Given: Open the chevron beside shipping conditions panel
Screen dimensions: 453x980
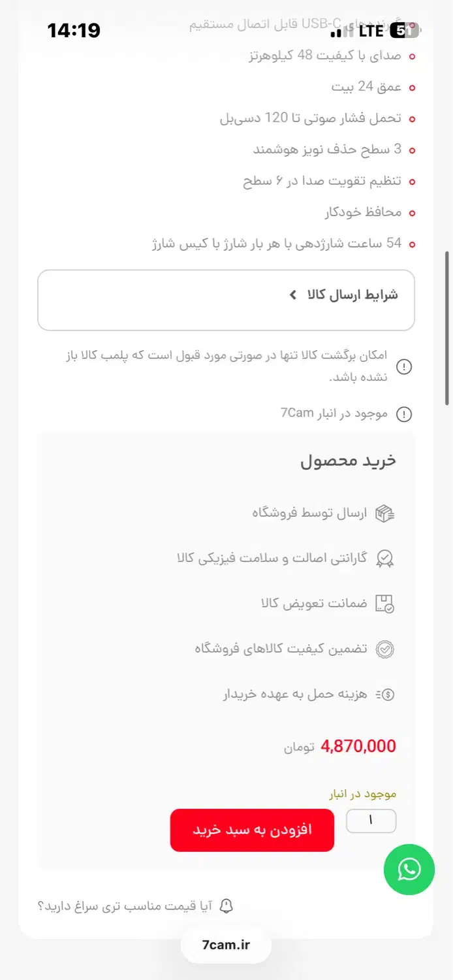Looking at the screenshot, I should point(293,294).
